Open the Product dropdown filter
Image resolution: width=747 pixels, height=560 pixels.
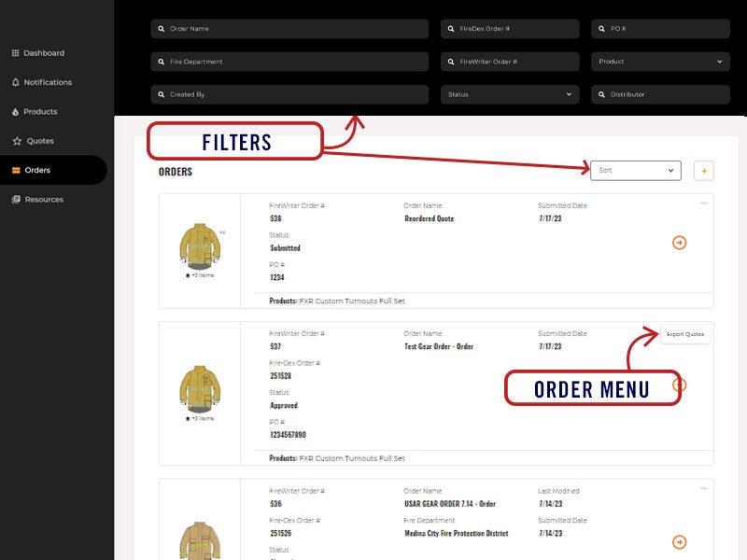660,62
